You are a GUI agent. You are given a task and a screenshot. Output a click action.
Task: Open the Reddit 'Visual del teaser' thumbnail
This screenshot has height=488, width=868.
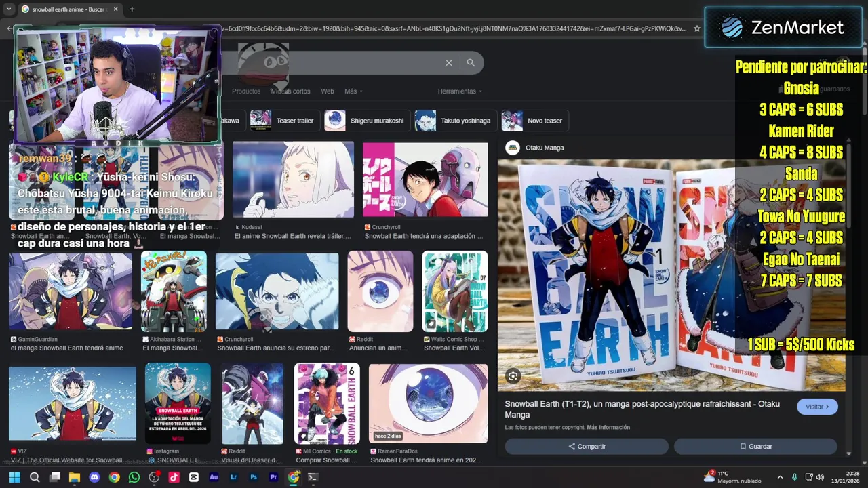[252, 404]
